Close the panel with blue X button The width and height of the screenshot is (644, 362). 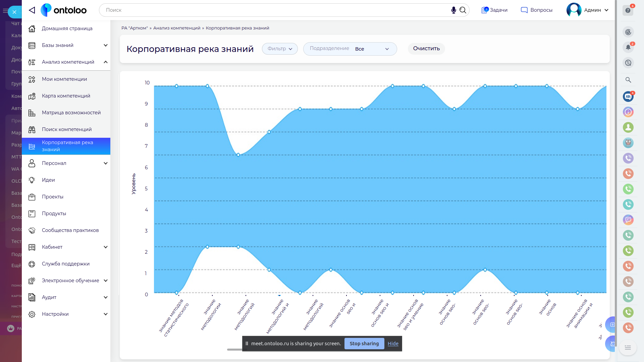tap(14, 12)
